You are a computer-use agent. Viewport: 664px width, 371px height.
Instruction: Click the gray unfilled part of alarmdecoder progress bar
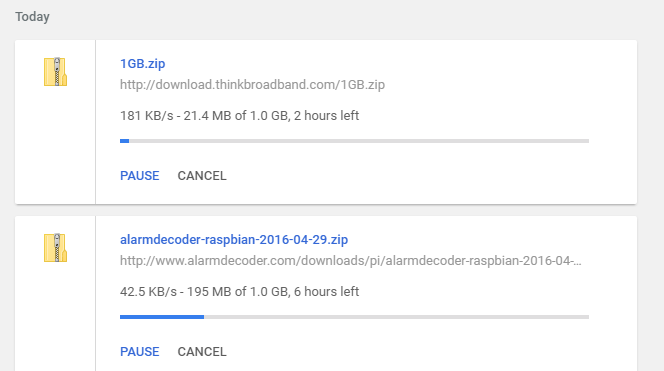pyautogui.click(x=396, y=317)
